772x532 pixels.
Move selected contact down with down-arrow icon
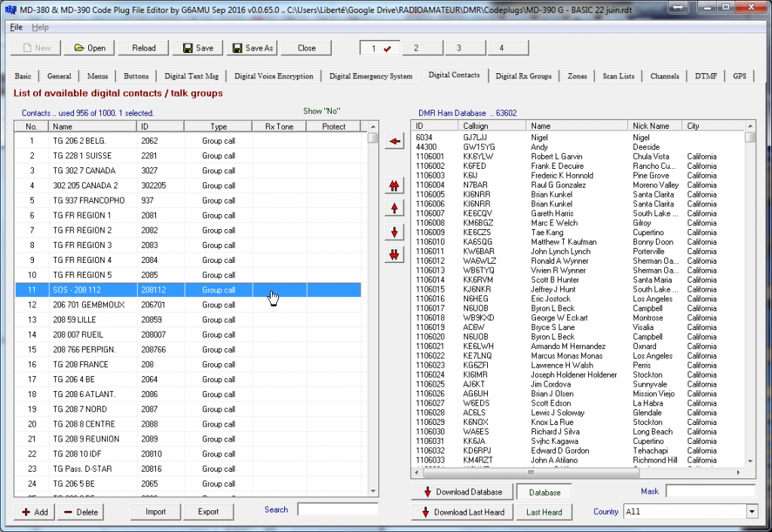pyautogui.click(x=394, y=231)
